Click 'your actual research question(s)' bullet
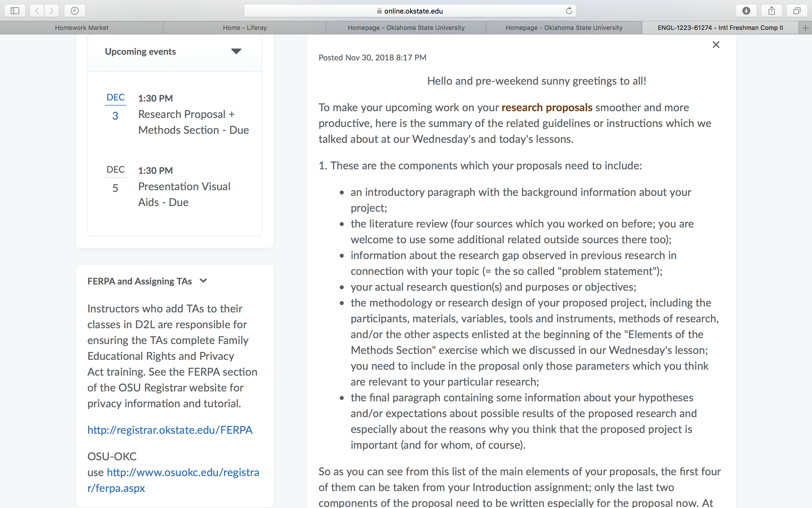Image resolution: width=812 pixels, height=508 pixels. 493,287
